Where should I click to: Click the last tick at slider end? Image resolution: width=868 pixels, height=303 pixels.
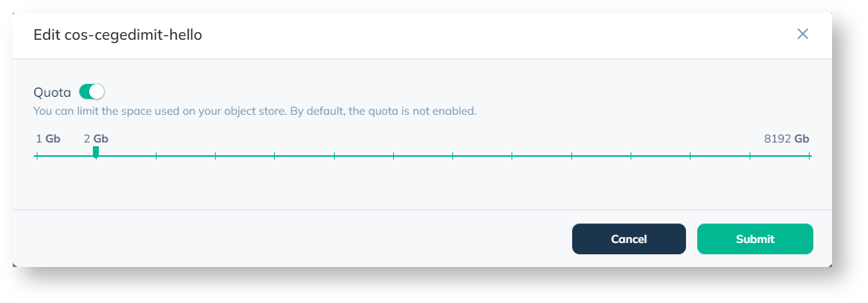click(x=810, y=156)
